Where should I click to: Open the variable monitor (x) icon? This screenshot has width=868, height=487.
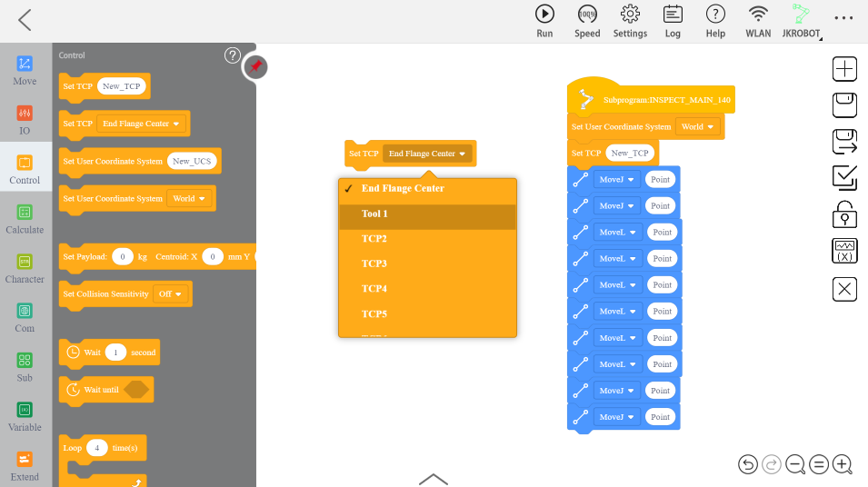coord(845,251)
